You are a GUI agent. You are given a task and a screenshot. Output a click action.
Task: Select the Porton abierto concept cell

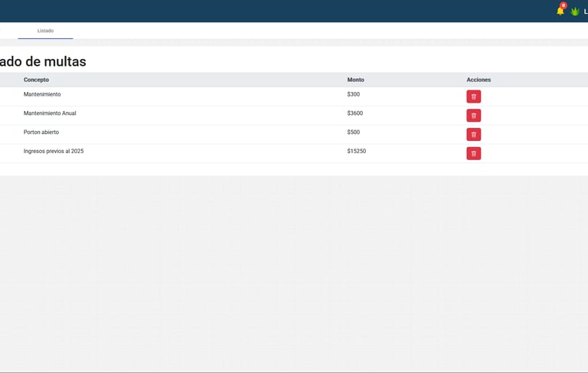click(41, 132)
